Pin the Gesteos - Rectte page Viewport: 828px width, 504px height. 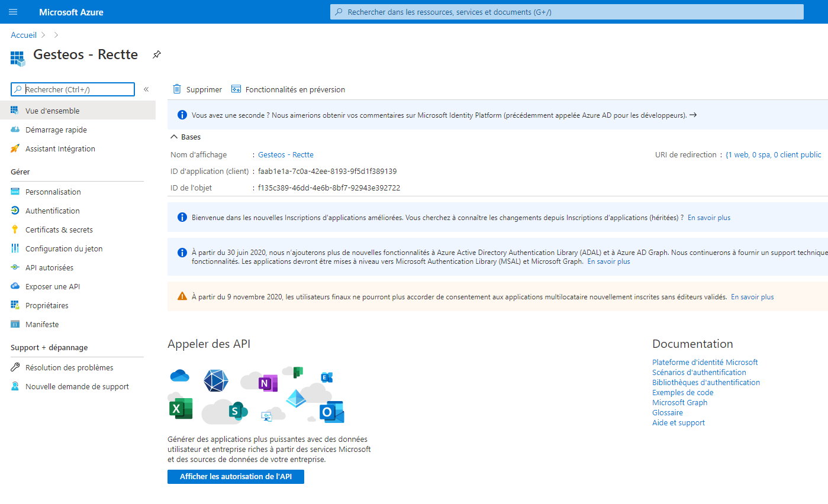tap(156, 54)
